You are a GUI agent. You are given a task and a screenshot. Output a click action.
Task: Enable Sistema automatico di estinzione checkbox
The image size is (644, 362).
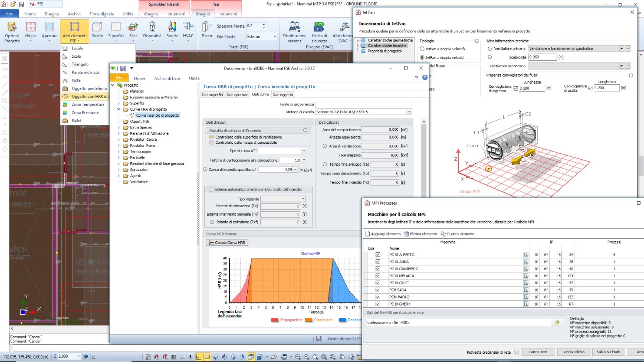[211, 189]
